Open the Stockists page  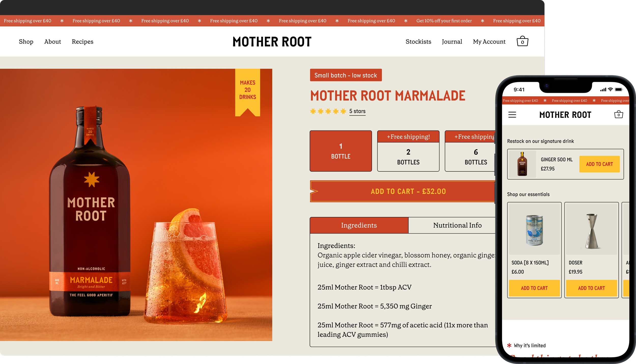tap(418, 41)
